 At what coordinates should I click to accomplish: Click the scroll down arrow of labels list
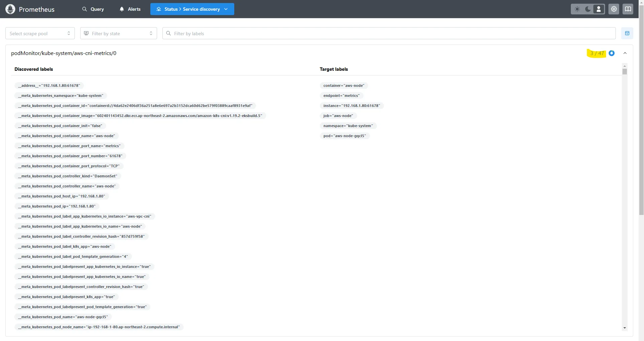pyautogui.click(x=625, y=328)
